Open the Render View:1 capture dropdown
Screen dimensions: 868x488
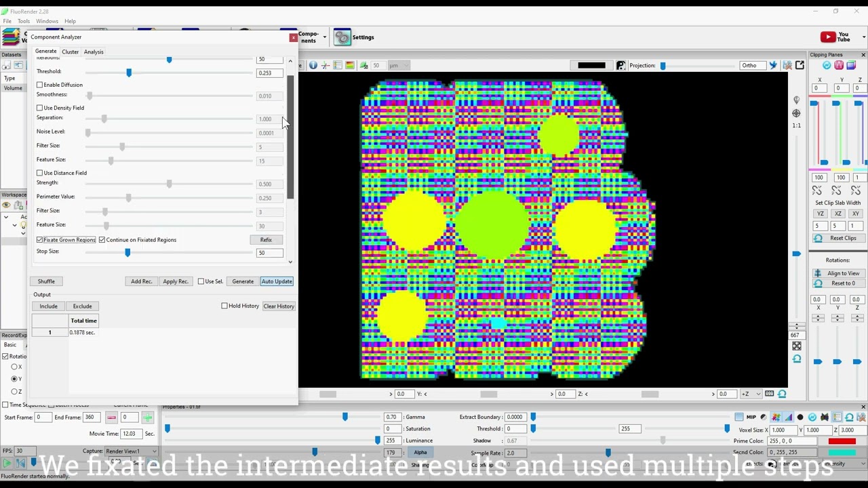[x=131, y=451]
